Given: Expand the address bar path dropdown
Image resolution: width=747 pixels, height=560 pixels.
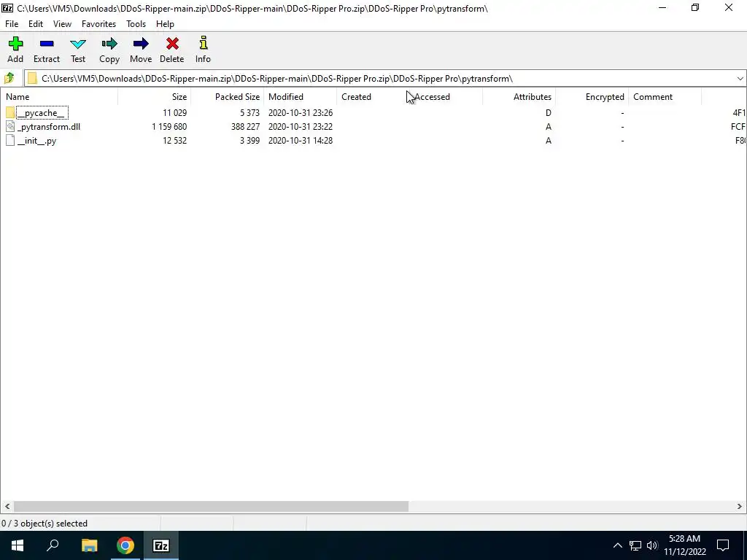Looking at the screenshot, I should click(740, 79).
